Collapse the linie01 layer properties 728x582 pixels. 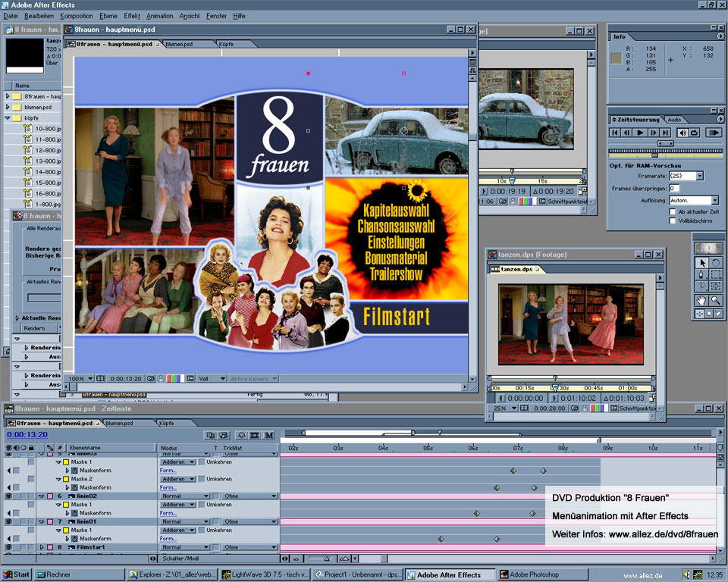[x=41, y=521]
